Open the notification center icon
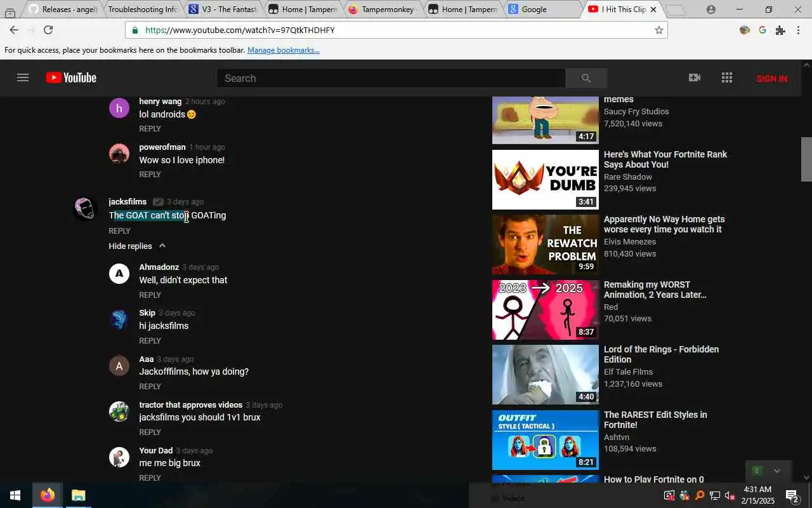Image resolution: width=812 pixels, height=508 pixels. [792, 495]
